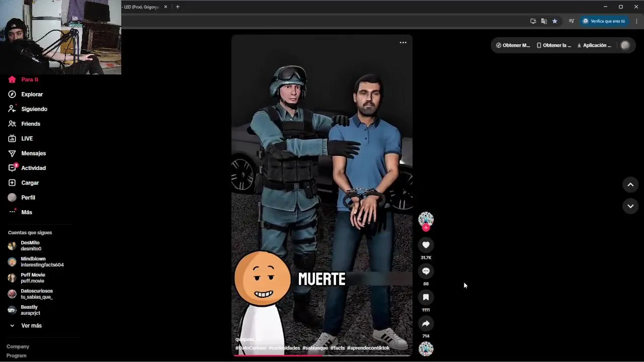Click the Cuentas que sigues heading
The height and width of the screenshot is (362, 644).
click(x=30, y=233)
